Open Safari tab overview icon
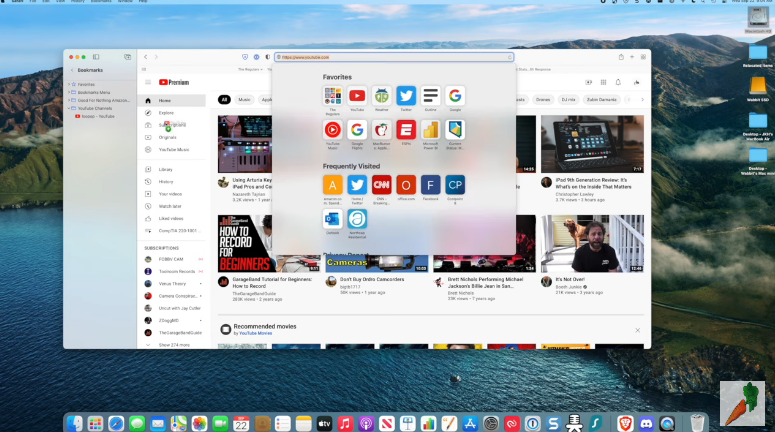Screen dimensions: 775x432 (643, 57)
